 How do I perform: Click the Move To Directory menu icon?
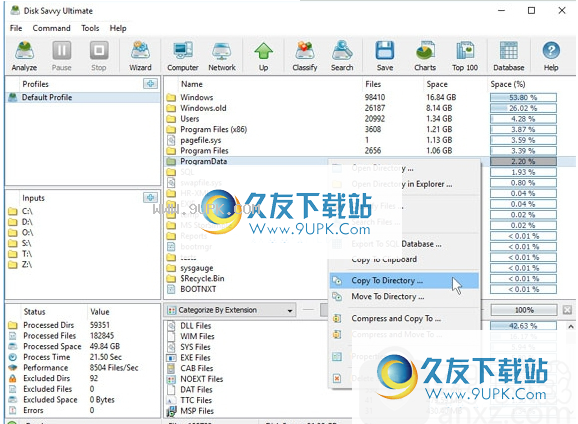click(x=337, y=296)
